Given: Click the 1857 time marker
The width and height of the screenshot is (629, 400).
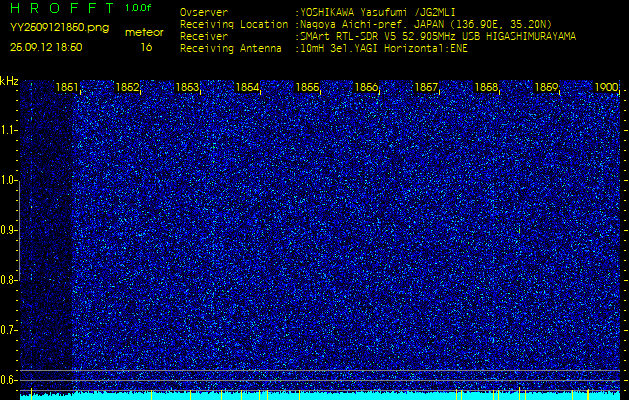Looking at the screenshot, I should tap(426, 87).
